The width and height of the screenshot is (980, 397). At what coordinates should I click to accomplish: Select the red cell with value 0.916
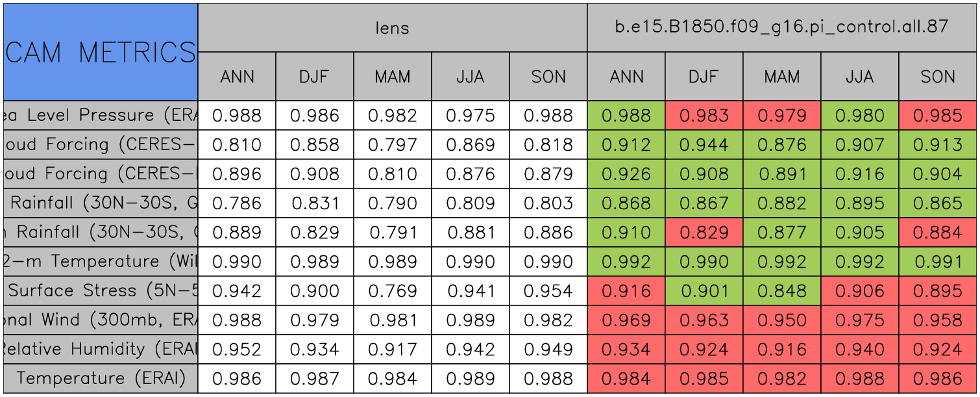pyautogui.click(x=626, y=291)
